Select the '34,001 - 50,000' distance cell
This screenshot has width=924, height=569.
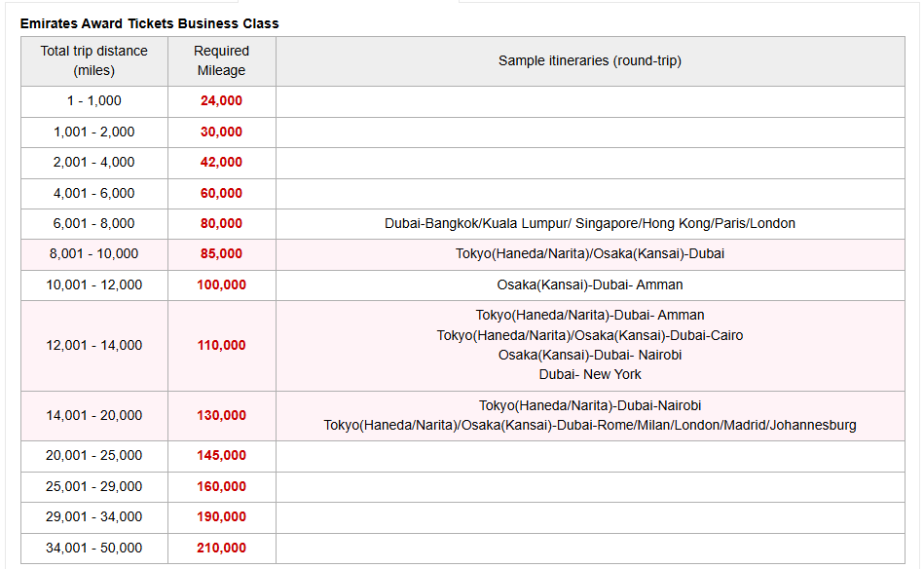point(94,549)
